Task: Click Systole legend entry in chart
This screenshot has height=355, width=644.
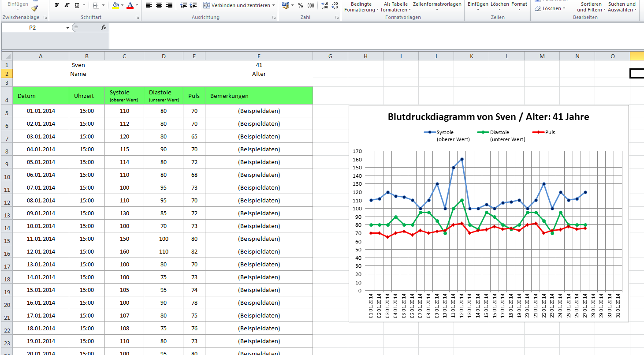Action: (447, 135)
